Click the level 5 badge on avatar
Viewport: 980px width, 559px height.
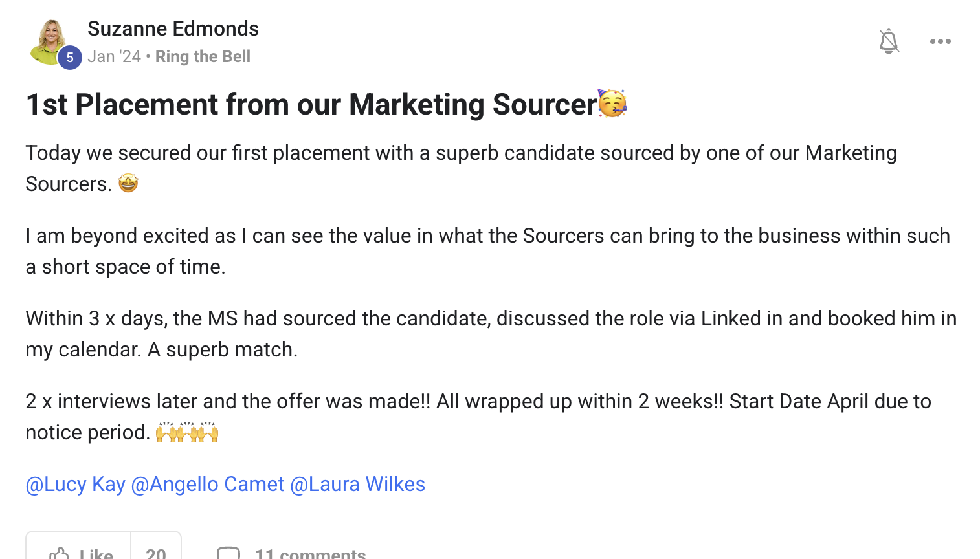click(x=70, y=58)
